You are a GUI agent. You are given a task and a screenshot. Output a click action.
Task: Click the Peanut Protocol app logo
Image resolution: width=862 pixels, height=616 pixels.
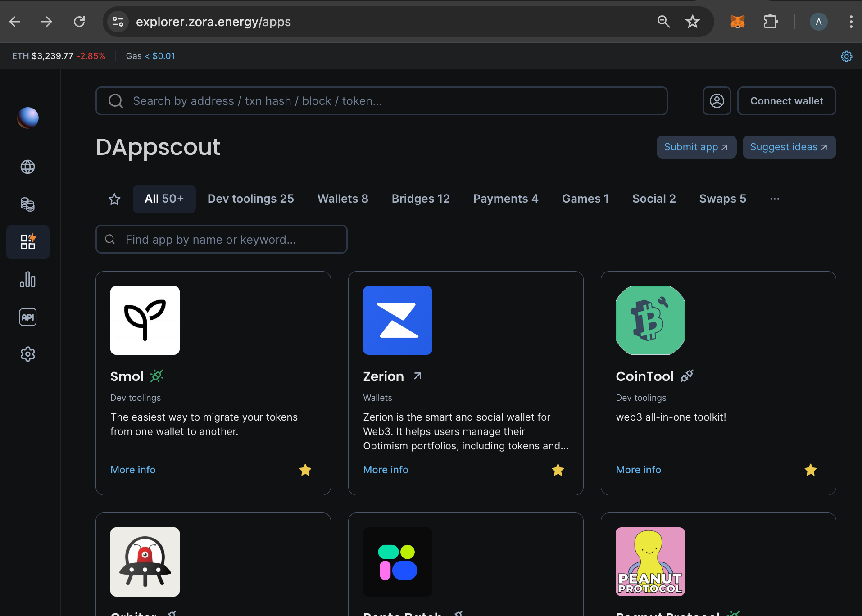pyautogui.click(x=650, y=562)
